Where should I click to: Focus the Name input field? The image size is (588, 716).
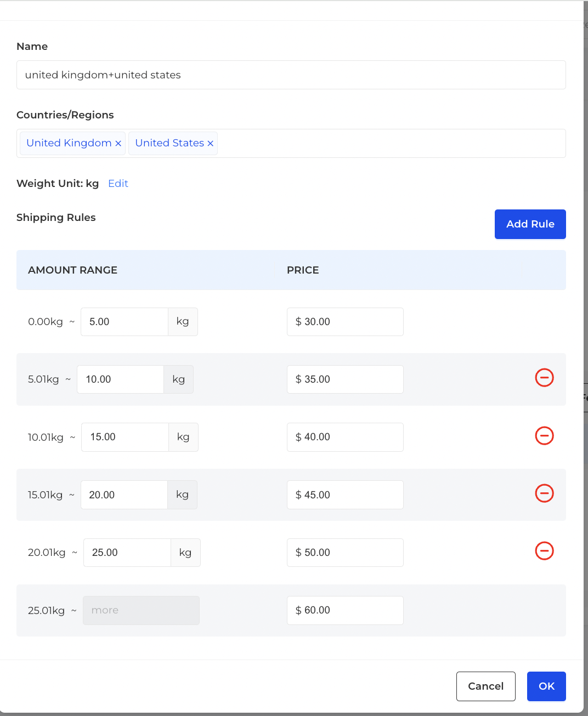pyautogui.click(x=291, y=75)
